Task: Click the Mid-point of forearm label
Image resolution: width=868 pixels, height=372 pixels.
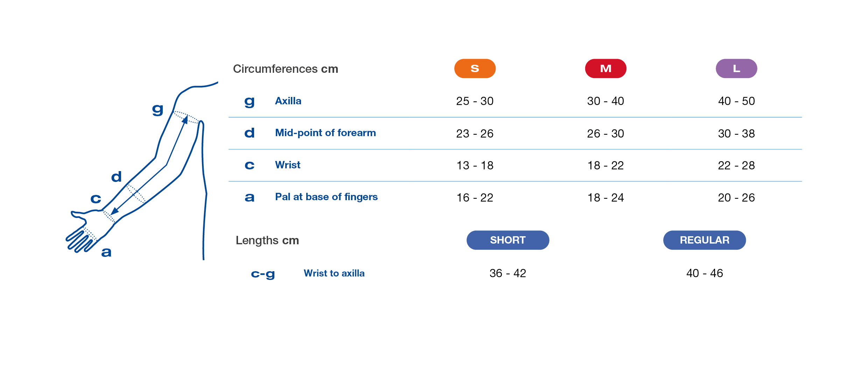Action: tap(325, 133)
